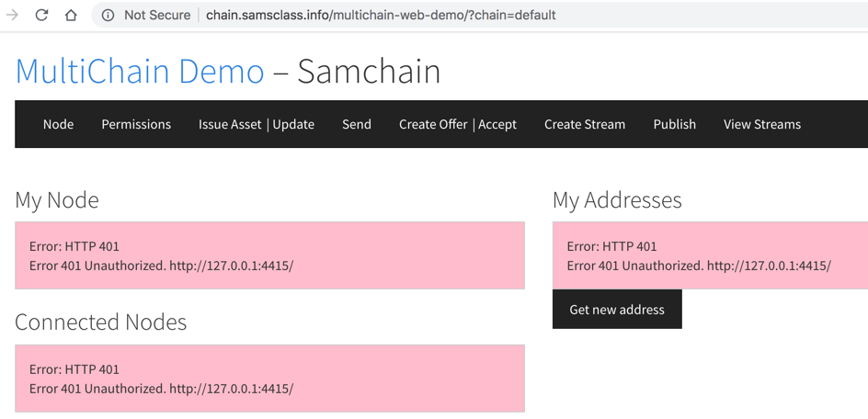Go to the Permissions page
Viewport: 868px width, 419px height.
pyautogui.click(x=136, y=124)
